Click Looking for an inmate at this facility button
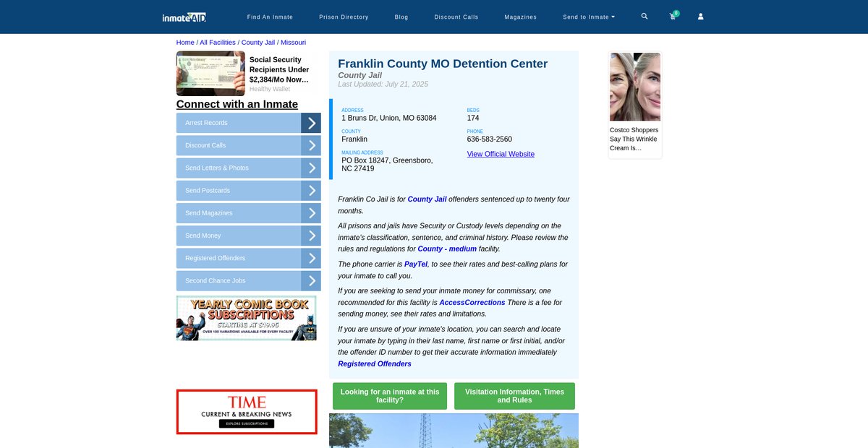The height and width of the screenshot is (448, 868). [x=390, y=396]
